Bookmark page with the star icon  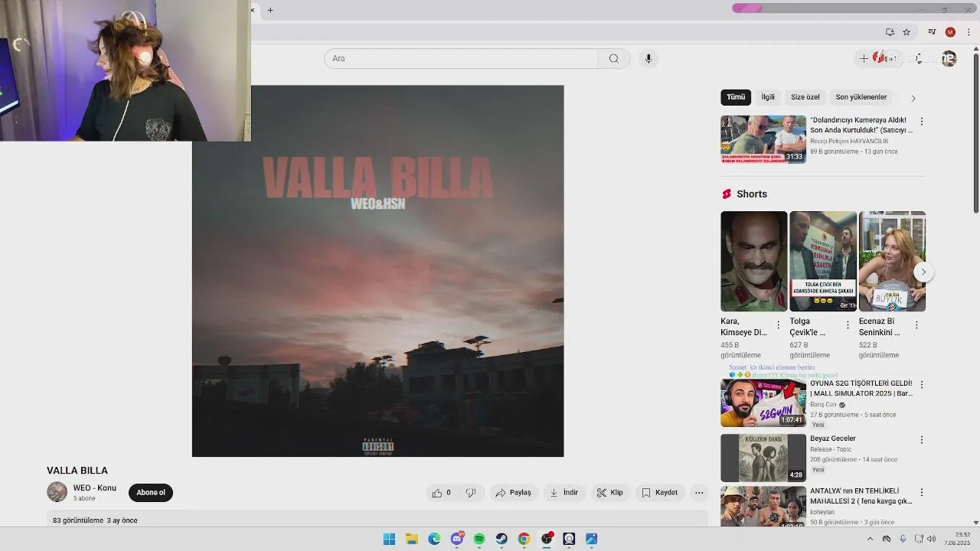click(906, 32)
